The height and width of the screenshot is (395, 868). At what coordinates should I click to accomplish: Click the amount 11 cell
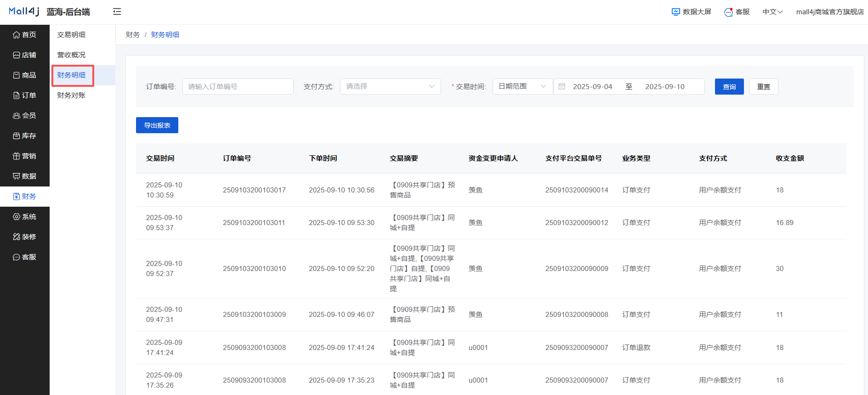[779, 315]
